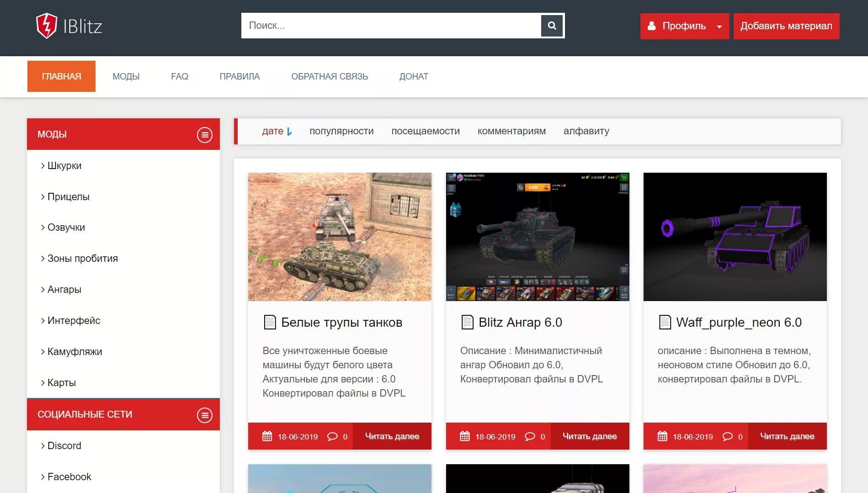
Task: Click calendar icon on Waff_purple_neon card
Action: [x=662, y=436]
